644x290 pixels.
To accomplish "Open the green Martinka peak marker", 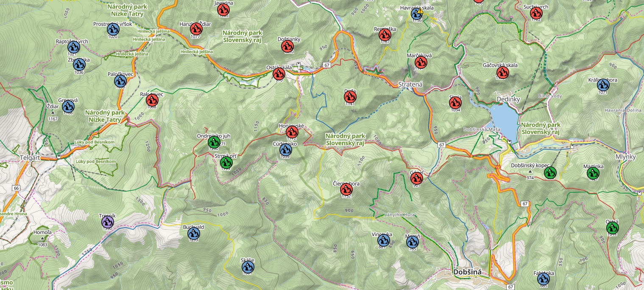I will (593, 173).
